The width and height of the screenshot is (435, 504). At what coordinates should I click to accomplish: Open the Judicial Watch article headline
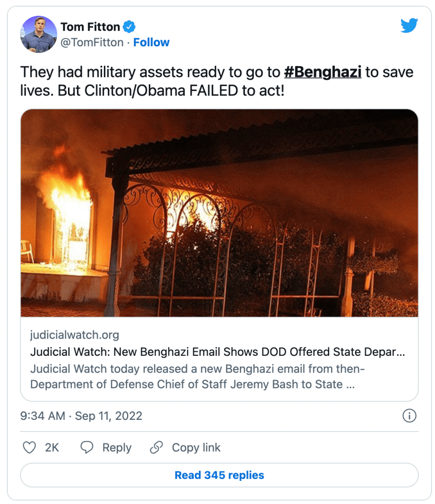pos(217,352)
